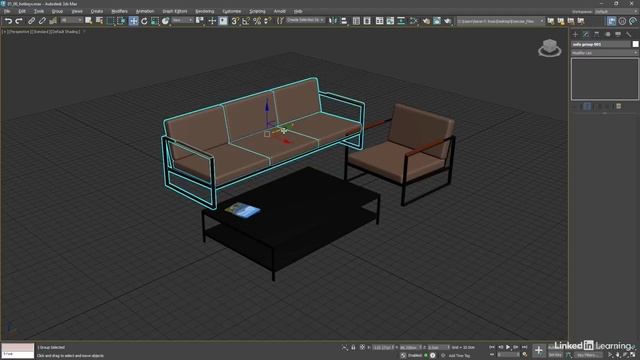Open the Curve Editor

391,21
